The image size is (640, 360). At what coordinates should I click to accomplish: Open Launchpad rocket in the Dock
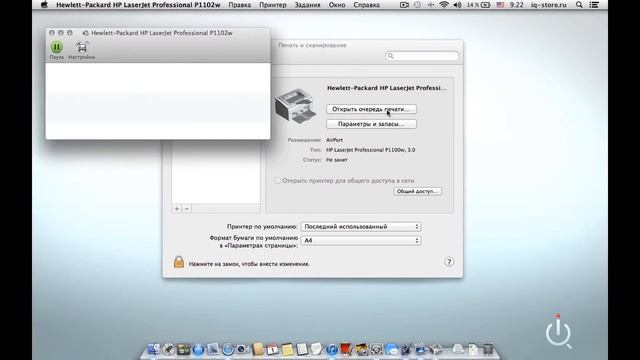click(168, 349)
